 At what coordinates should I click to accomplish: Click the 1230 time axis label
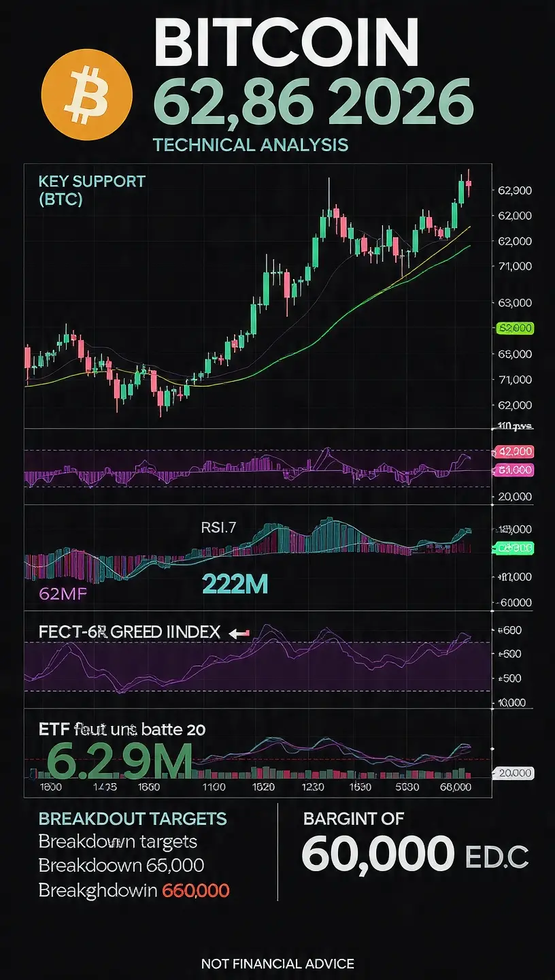[x=313, y=787]
